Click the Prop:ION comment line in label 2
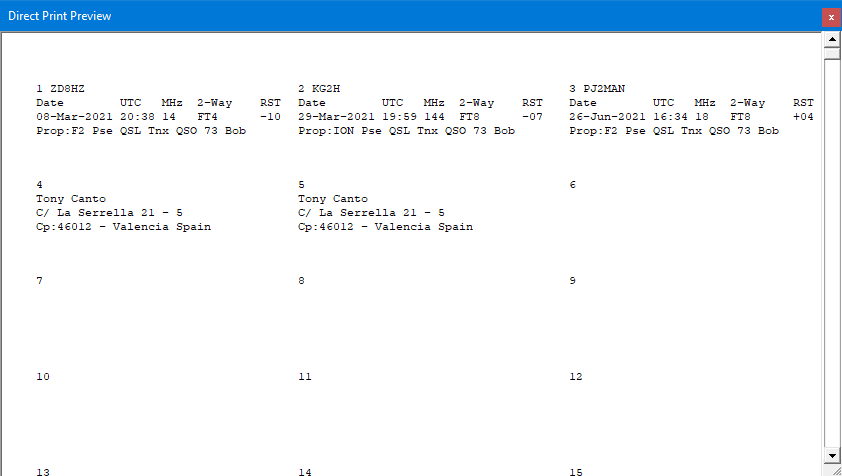Image resolution: width=842 pixels, height=476 pixels. (406, 131)
